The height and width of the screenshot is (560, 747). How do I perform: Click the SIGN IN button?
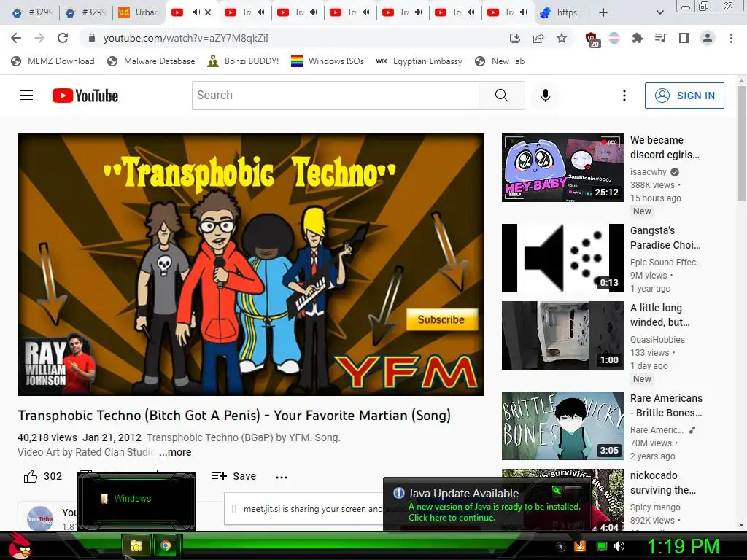click(684, 96)
